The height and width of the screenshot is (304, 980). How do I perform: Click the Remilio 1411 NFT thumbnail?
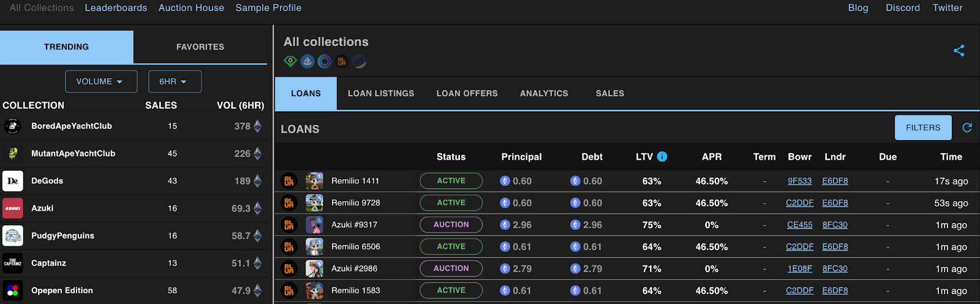(314, 181)
